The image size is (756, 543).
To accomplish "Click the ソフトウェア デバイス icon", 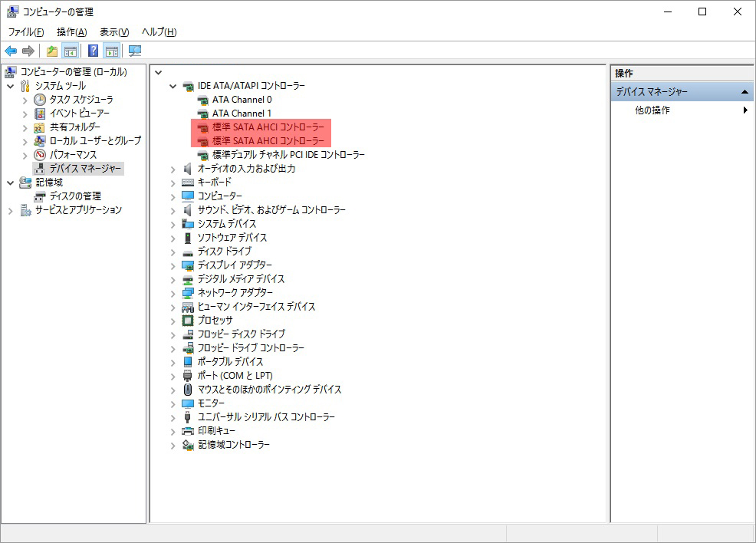I will tap(188, 238).
